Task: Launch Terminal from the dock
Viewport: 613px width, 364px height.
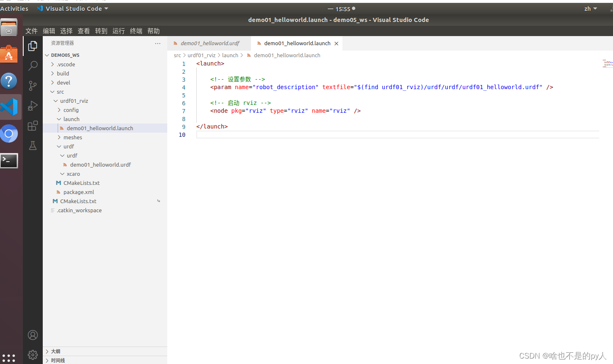Action: coord(9,160)
